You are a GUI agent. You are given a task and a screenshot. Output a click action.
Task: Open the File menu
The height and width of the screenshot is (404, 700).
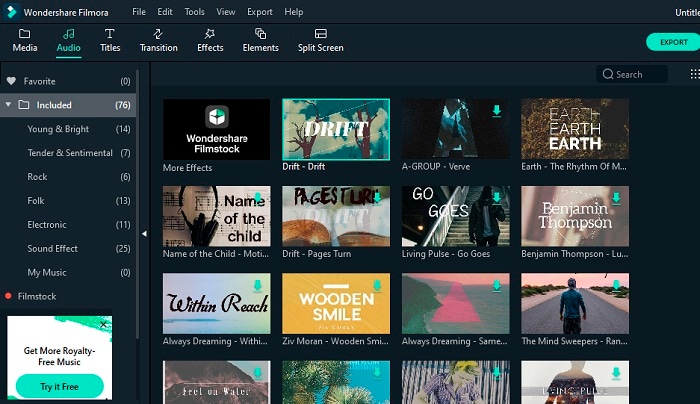(x=139, y=12)
